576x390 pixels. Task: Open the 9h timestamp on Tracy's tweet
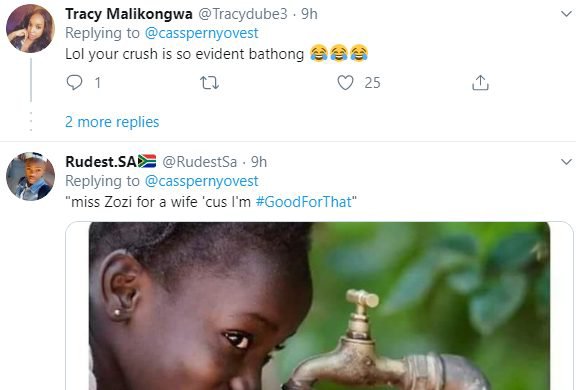(x=309, y=14)
